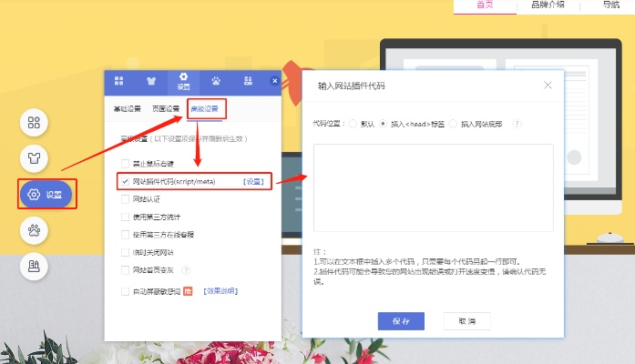
Task: Click the 设置 gear button in left sidebar
Action: [x=46, y=195]
